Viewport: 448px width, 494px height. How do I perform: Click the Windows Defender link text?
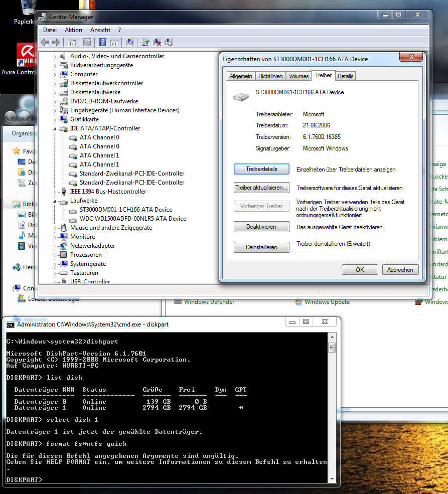[209, 302]
